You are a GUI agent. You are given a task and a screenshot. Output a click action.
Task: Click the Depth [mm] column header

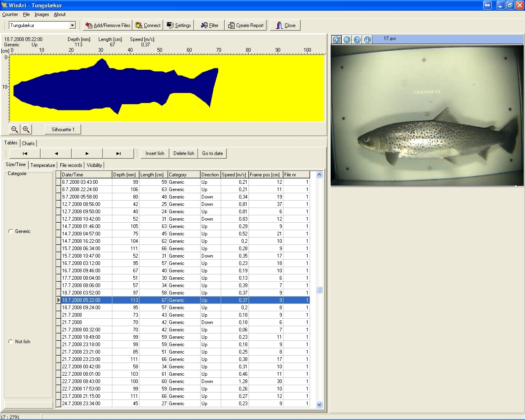[126, 175]
